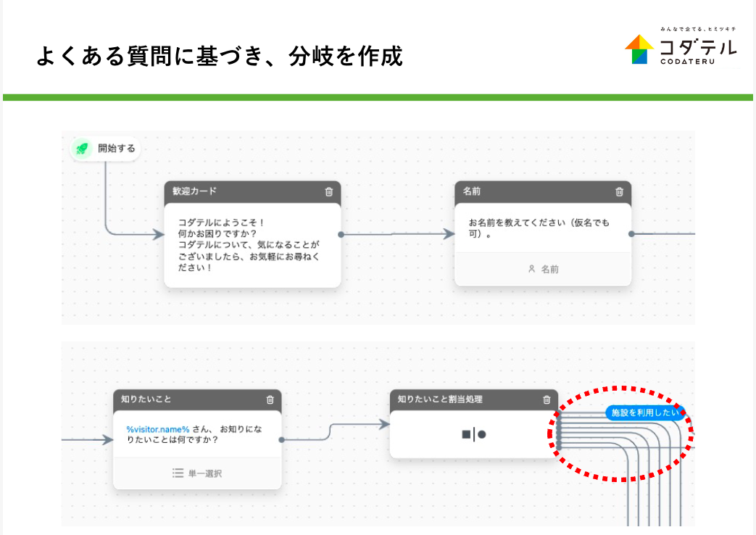Image resolution: width=756 pixels, height=535 pixels.
Task: Click the list icon beside 単一選択
Action: coord(178,473)
